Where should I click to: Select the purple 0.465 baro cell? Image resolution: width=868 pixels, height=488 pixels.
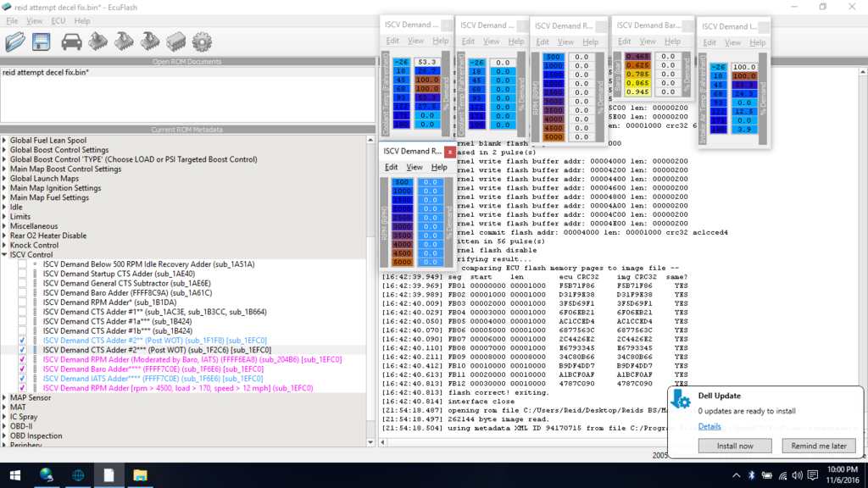pyautogui.click(x=637, y=57)
